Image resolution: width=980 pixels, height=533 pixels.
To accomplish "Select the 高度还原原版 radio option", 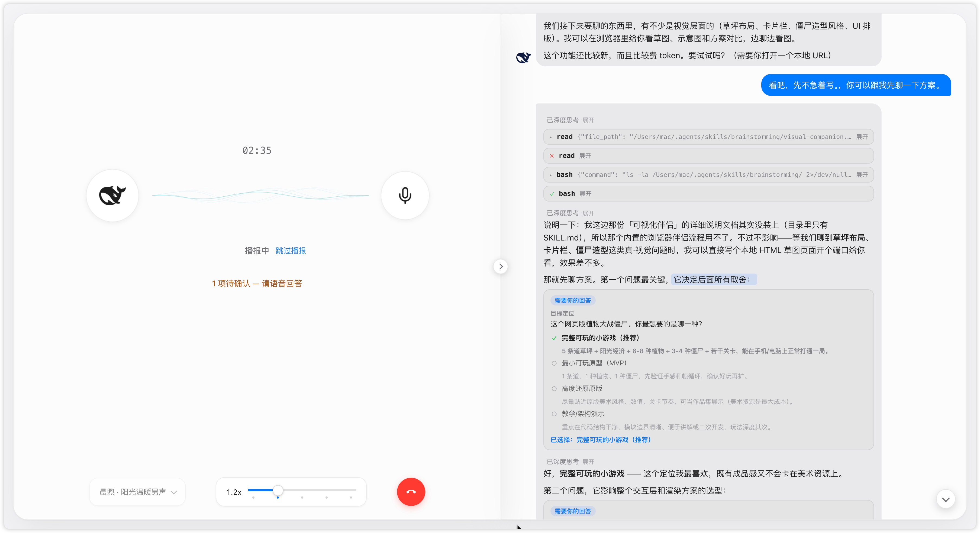I will [554, 389].
